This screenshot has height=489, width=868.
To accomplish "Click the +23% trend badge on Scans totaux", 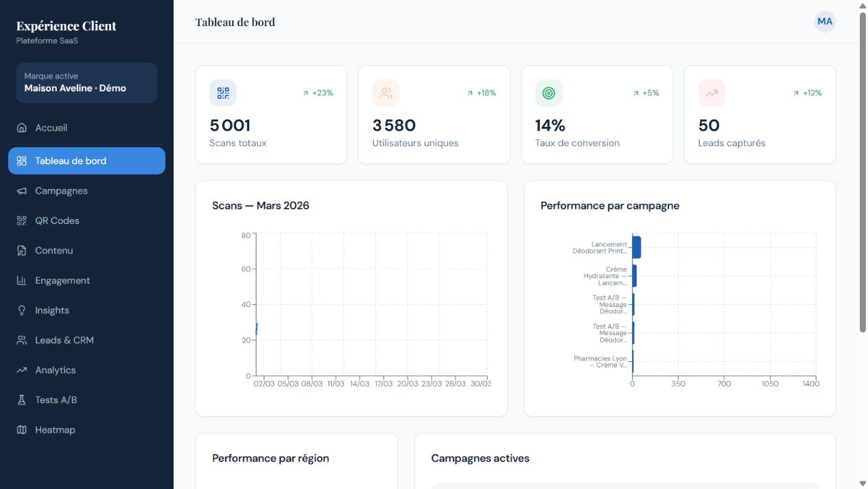I will coord(318,93).
